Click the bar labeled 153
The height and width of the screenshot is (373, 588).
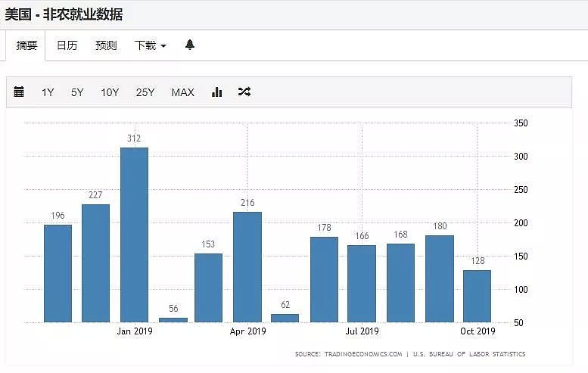209,288
